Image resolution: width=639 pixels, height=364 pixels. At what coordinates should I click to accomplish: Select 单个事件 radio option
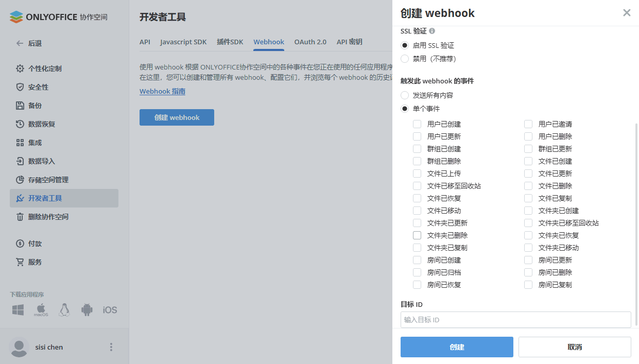(x=405, y=109)
